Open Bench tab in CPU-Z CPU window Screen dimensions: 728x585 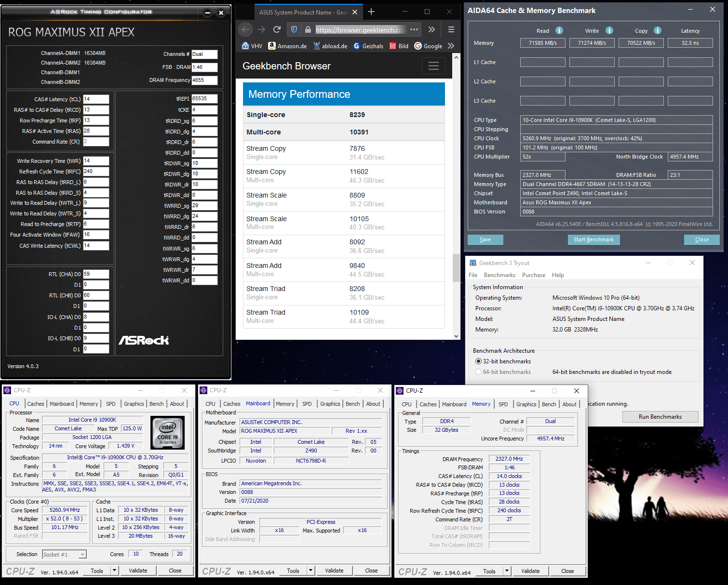[157, 404]
